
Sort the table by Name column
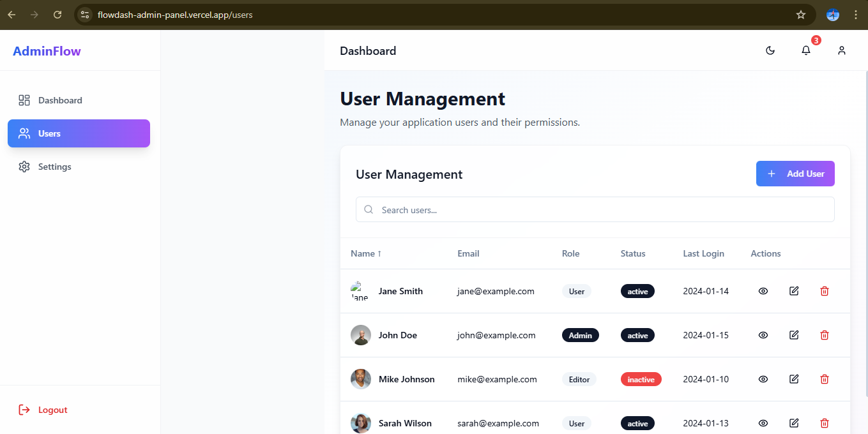(365, 253)
